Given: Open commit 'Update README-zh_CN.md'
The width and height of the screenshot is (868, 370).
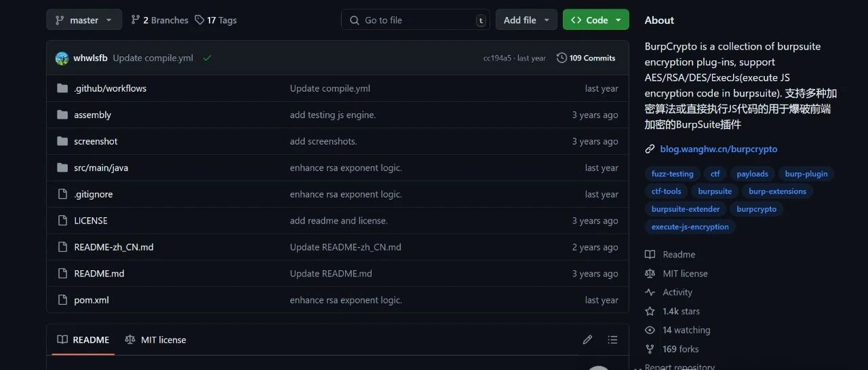Looking at the screenshot, I should 346,247.
